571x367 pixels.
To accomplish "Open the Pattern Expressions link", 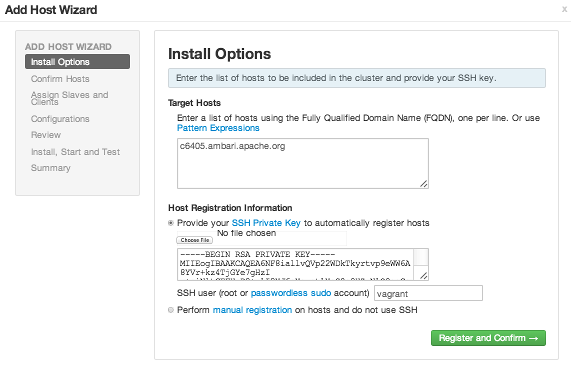I will [x=218, y=128].
